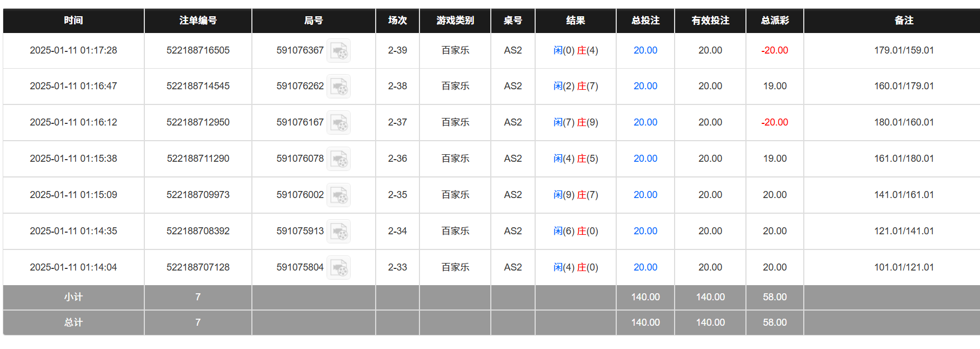Play replay icon for round 591075804

(x=339, y=268)
